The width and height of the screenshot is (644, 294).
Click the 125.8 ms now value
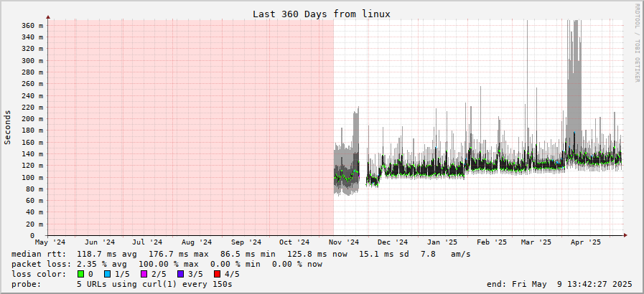click(317, 255)
